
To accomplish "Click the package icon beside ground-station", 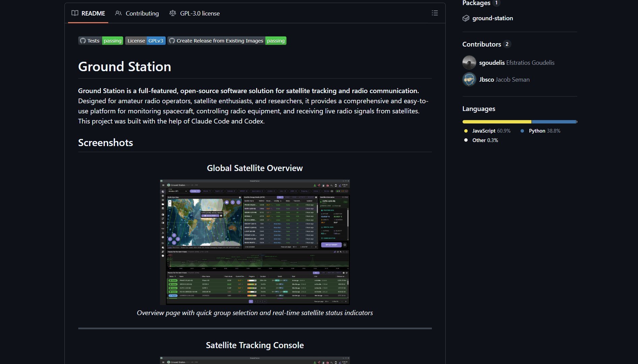I will (466, 18).
